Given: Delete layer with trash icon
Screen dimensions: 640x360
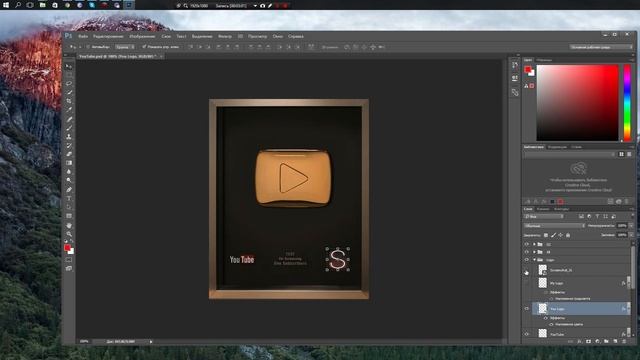Looking at the screenshot, I should (624, 341).
